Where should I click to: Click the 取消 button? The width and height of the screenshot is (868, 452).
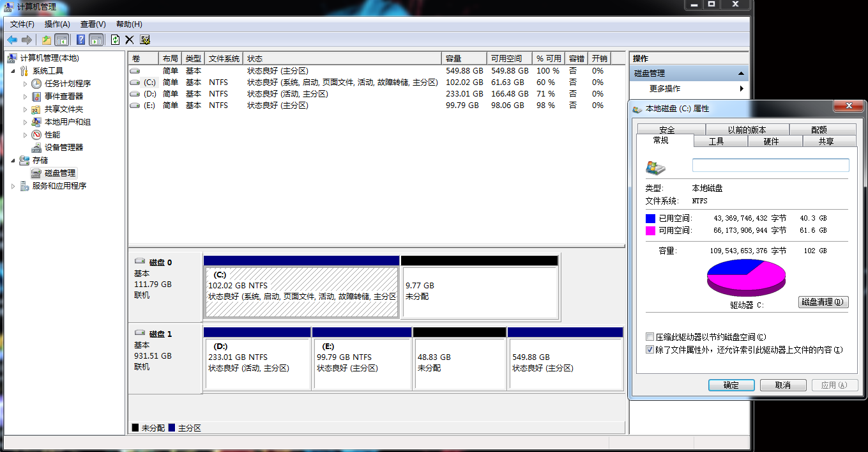(782, 385)
